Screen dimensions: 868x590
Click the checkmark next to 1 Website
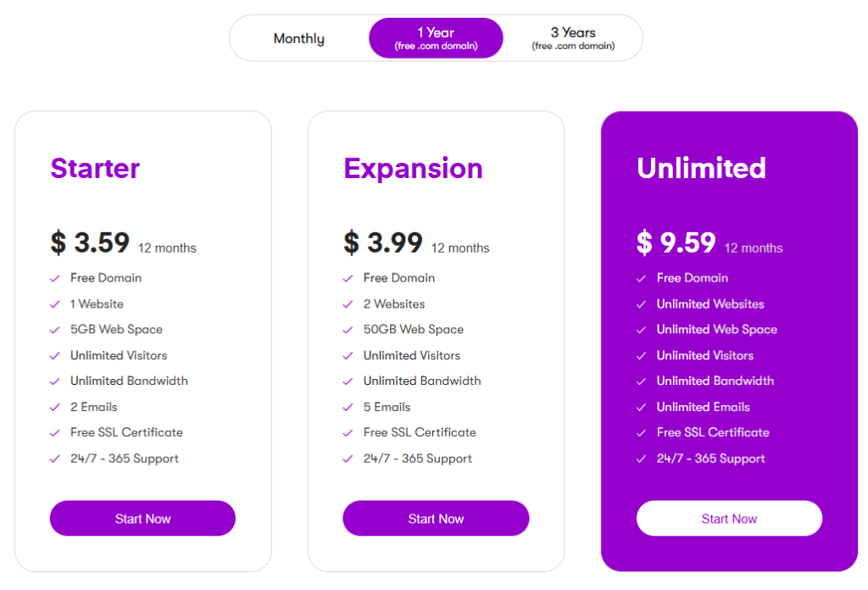pos(53,303)
